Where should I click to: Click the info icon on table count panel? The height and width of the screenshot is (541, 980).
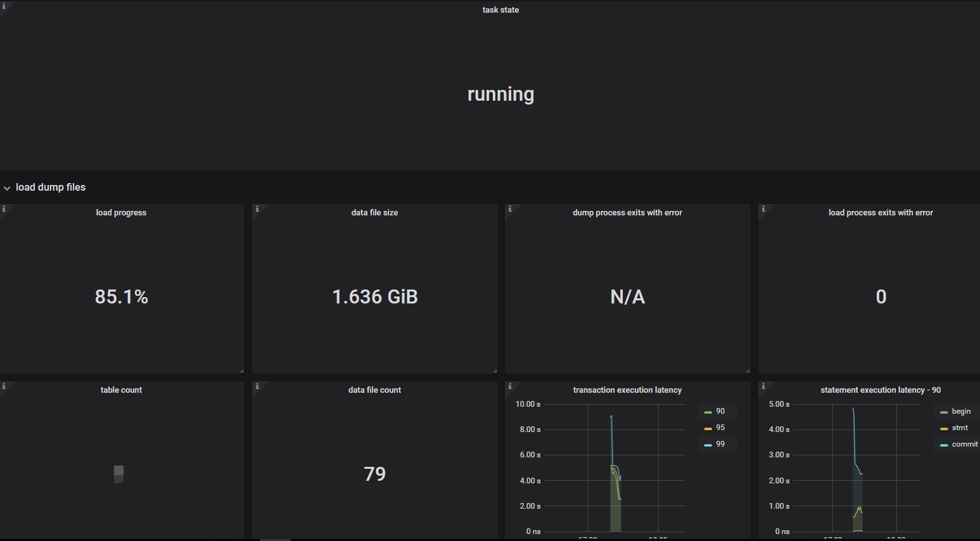4,386
